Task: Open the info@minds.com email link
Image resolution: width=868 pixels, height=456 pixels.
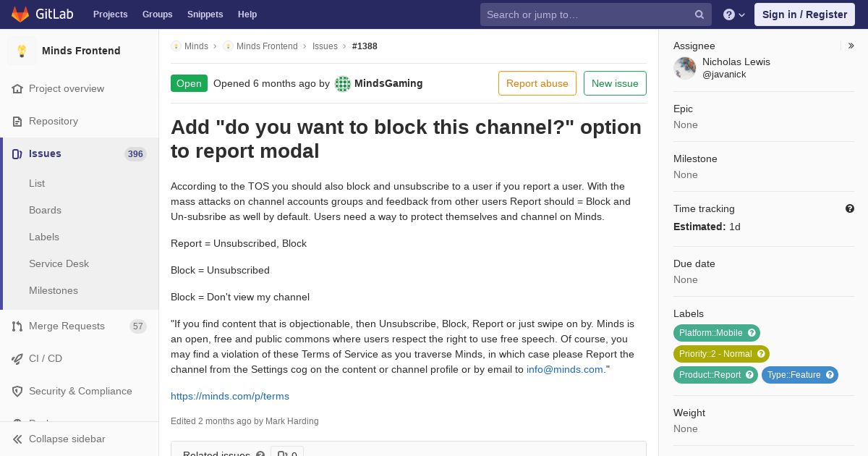Action: (565, 370)
